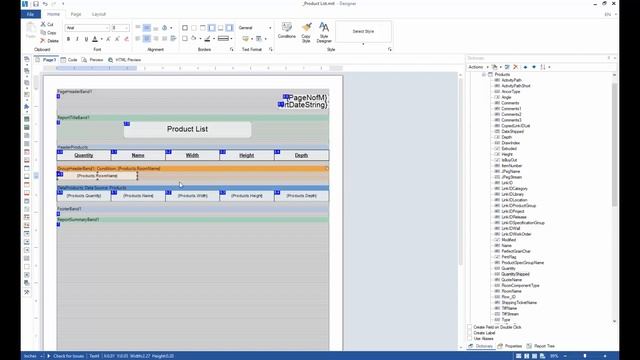Expand the Borders group dialog launcher
640x360 pixels.
click(231, 49)
